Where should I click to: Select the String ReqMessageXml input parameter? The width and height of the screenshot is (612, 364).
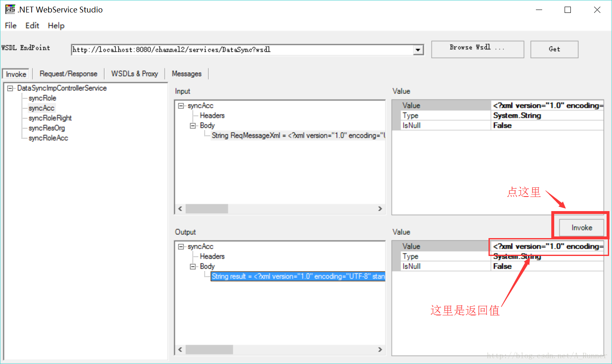pyautogui.click(x=298, y=135)
